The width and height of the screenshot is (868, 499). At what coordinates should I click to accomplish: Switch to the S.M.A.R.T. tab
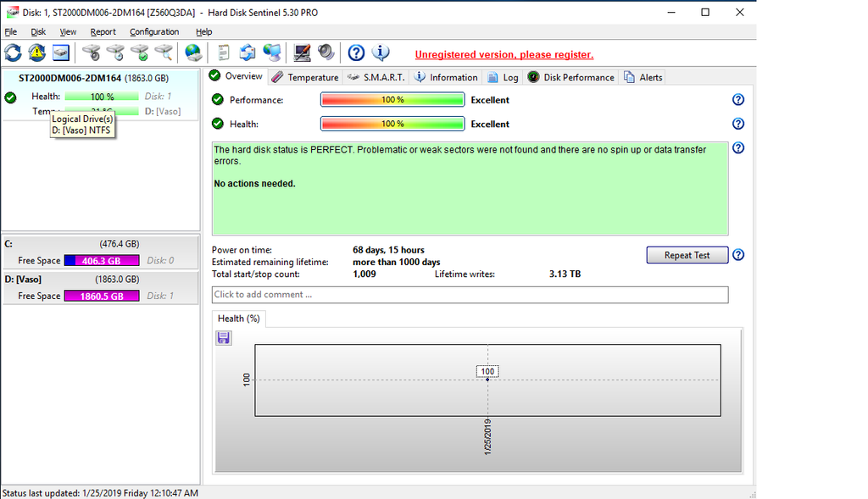point(376,77)
